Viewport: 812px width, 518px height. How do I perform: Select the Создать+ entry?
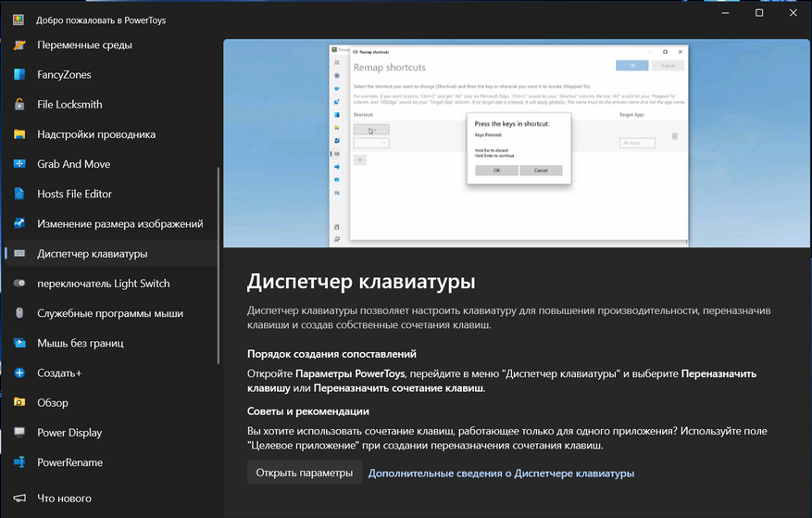pos(111,373)
